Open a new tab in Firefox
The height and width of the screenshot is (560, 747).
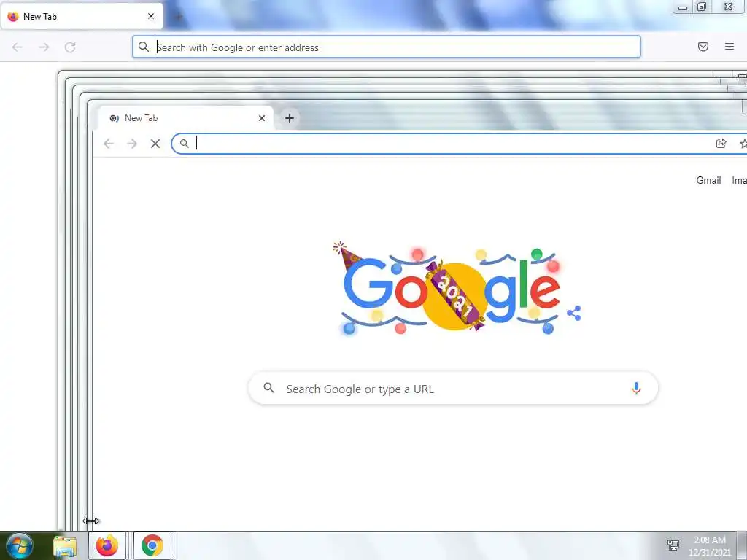(179, 17)
